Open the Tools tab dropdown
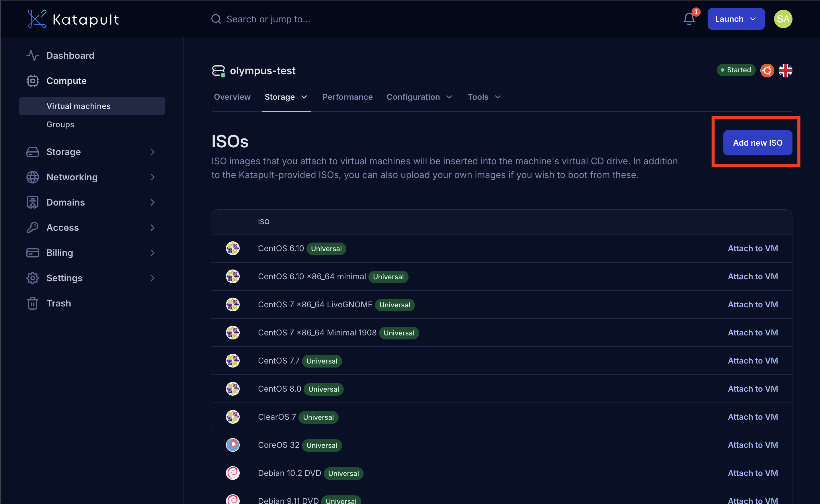Viewport: 820px width, 504px height. coord(484,97)
